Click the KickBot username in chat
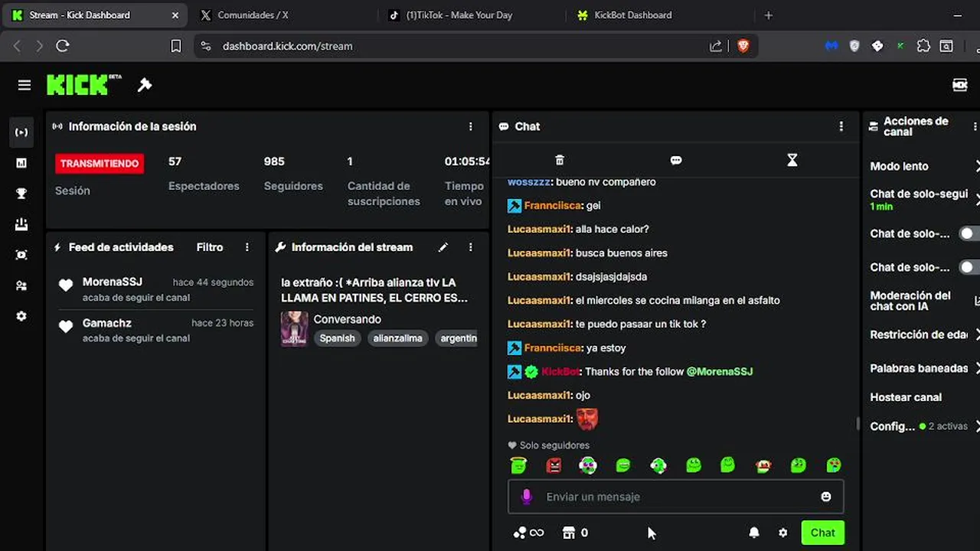 click(560, 371)
